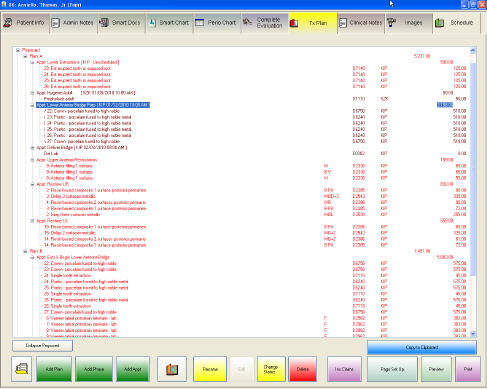Image resolution: width=487 pixels, height=389 pixels.
Task: Click the red Delete button
Action: [302, 369]
